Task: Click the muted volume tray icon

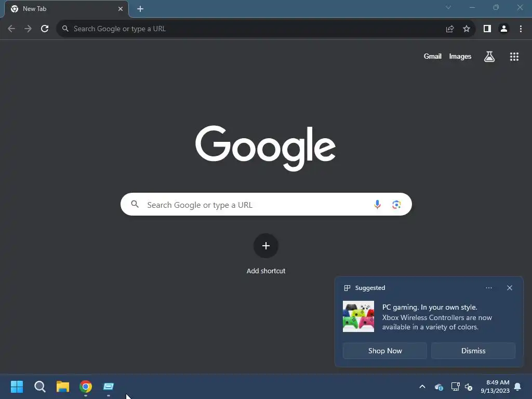Action: pos(469,387)
